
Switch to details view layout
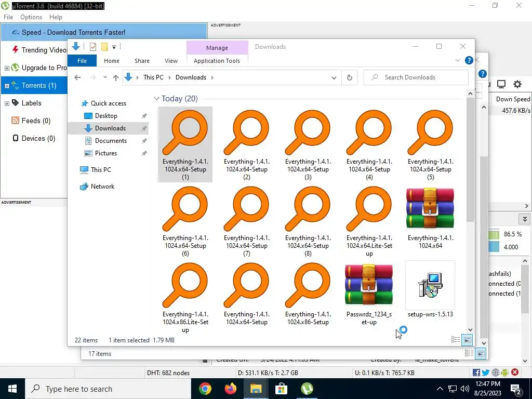click(456, 340)
